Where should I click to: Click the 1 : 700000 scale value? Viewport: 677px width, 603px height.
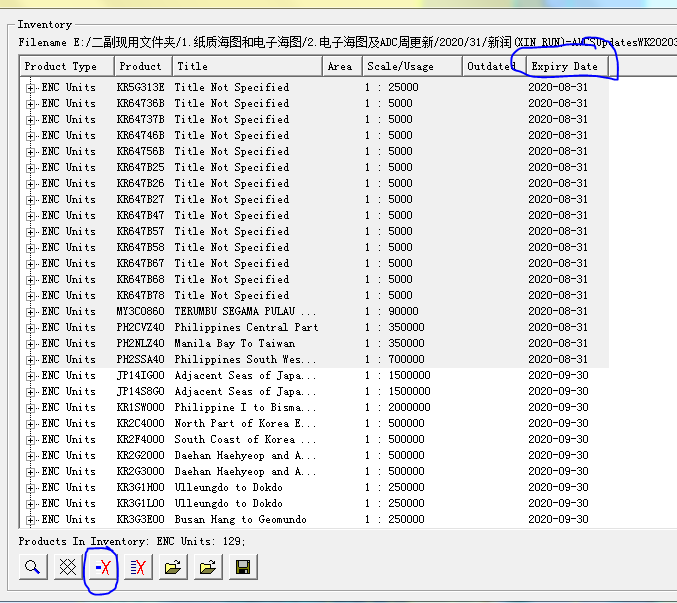point(395,359)
